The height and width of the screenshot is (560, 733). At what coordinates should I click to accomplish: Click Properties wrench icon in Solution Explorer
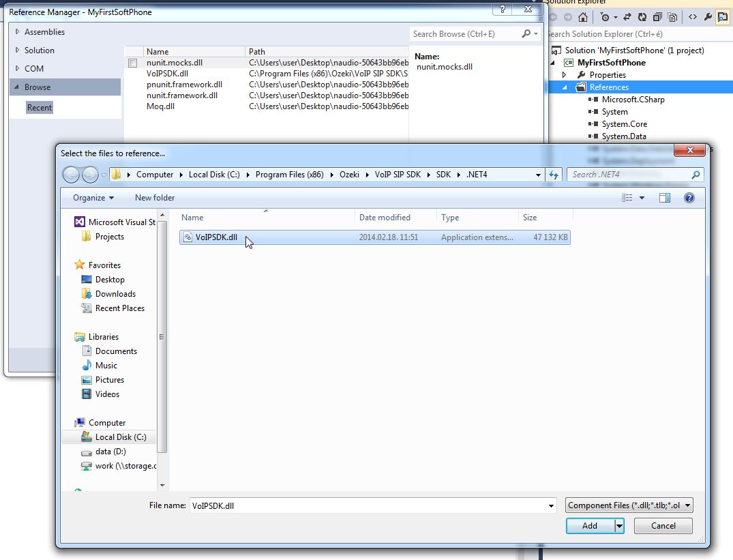[708, 17]
